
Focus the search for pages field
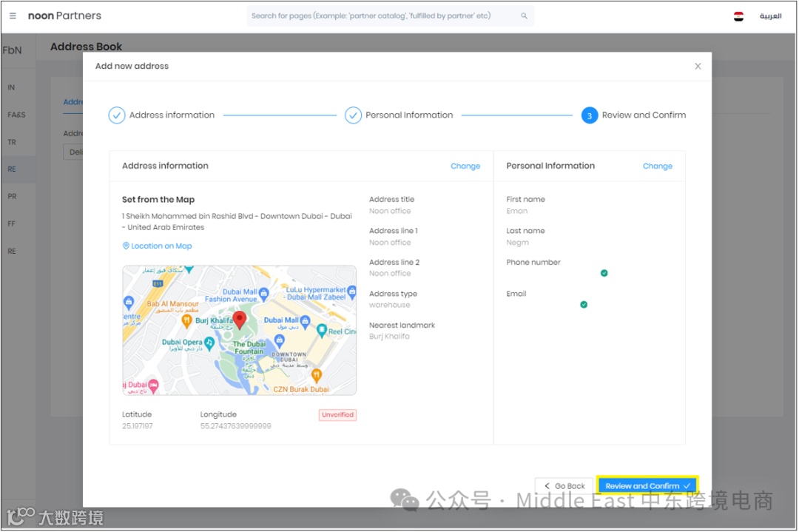[391, 16]
